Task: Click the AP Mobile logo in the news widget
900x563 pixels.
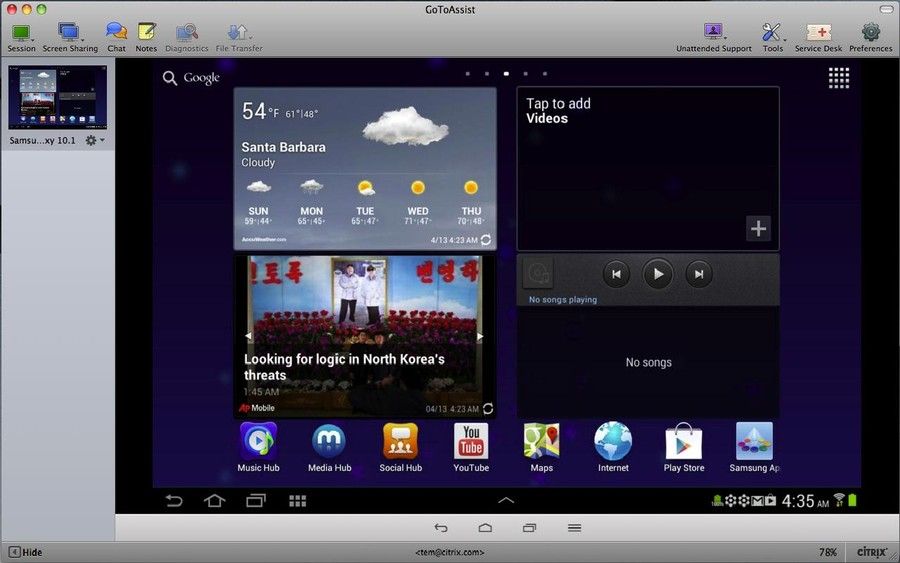Action: pos(257,408)
